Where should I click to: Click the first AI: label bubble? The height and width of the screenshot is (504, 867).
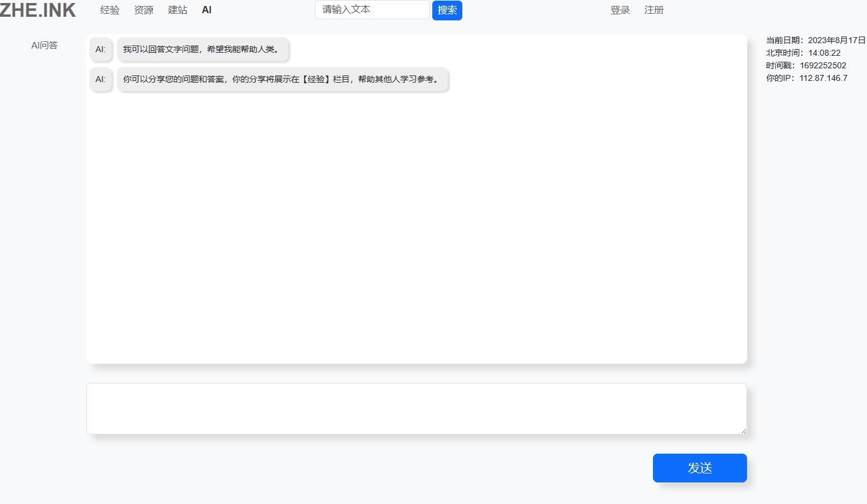pyautogui.click(x=101, y=49)
